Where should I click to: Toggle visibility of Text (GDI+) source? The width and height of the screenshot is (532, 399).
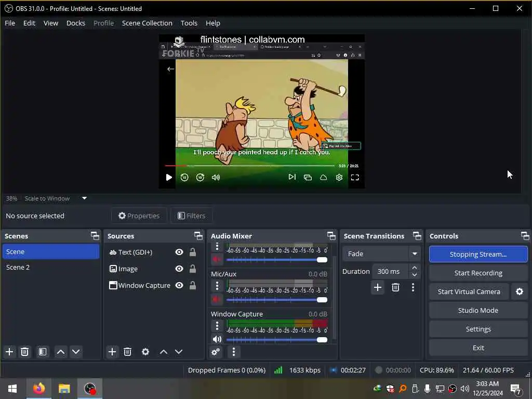click(179, 252)
